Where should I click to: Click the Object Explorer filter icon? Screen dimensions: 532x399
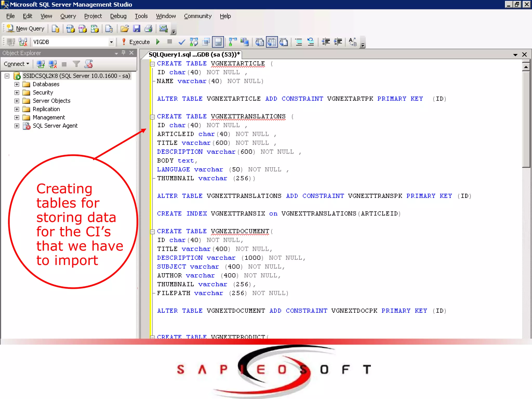click(x=76, y=64)
